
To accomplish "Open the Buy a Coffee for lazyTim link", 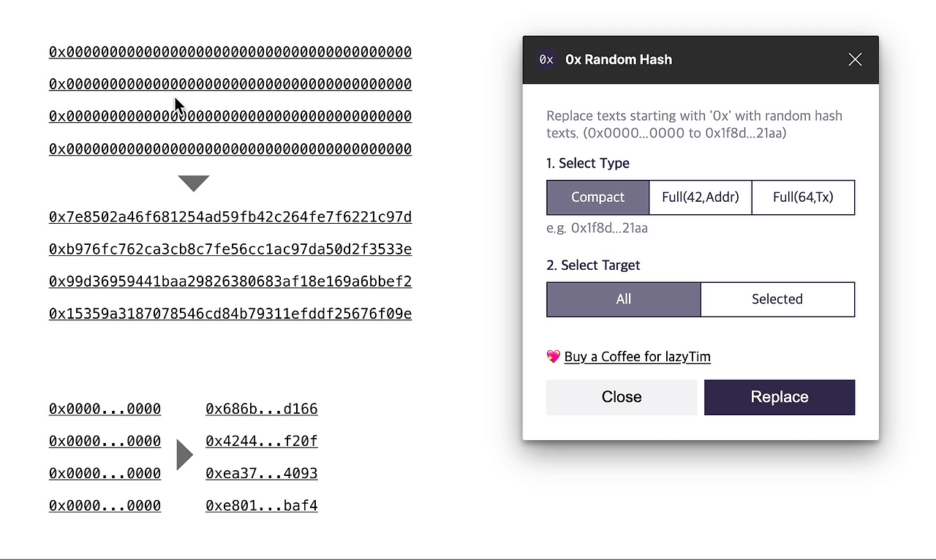I will click(x=637, y=357).
